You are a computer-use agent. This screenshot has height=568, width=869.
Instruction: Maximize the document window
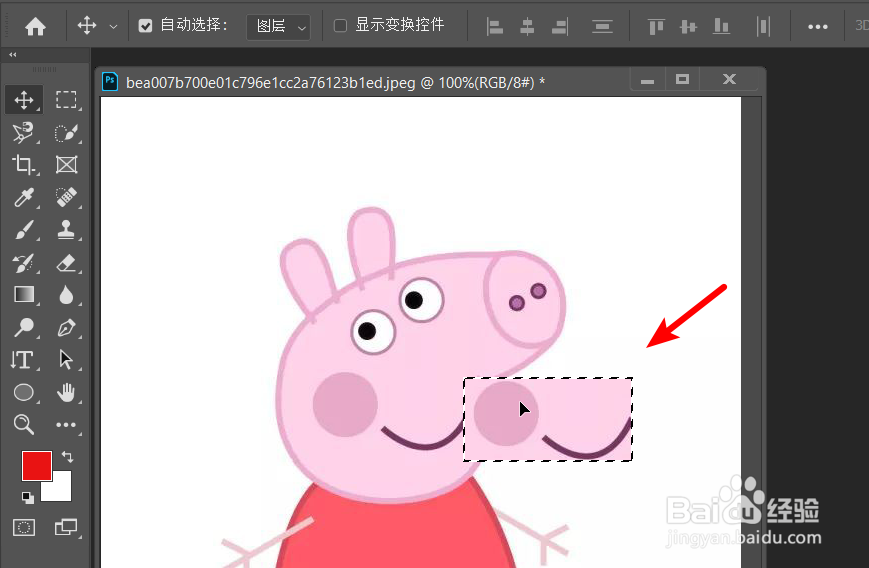point(682,80)
